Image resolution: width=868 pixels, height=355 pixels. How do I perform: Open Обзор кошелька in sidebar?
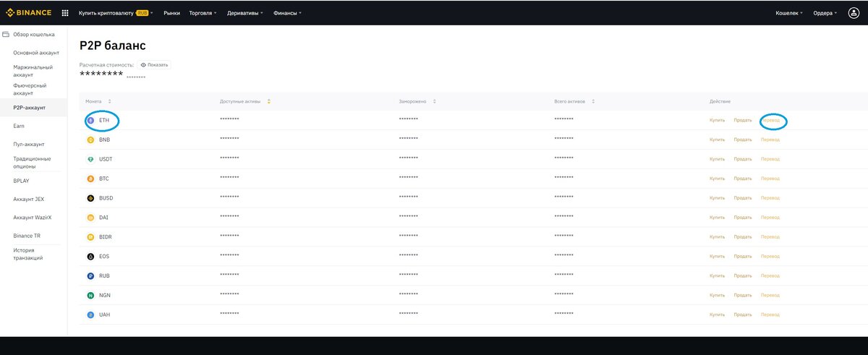(x=33, y=34)
